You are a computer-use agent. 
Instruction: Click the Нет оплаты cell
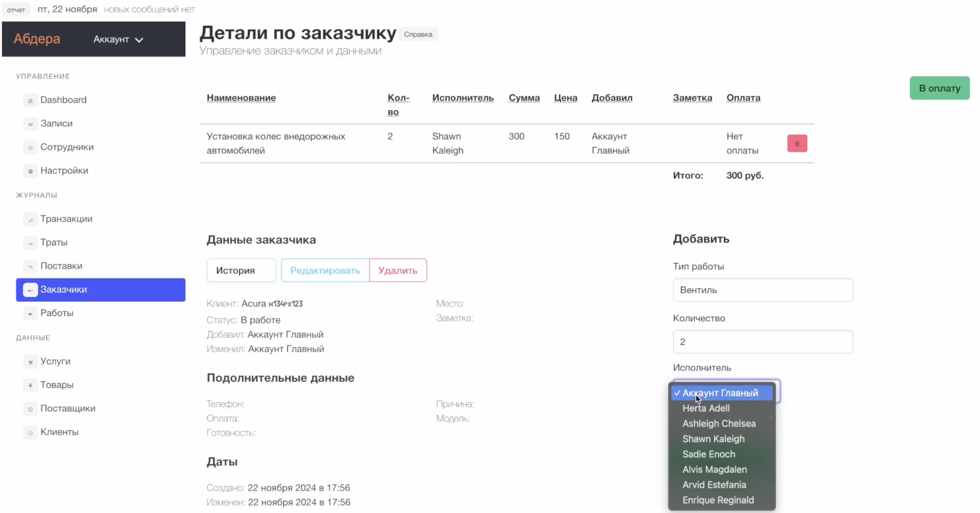[x=742, y=143]
